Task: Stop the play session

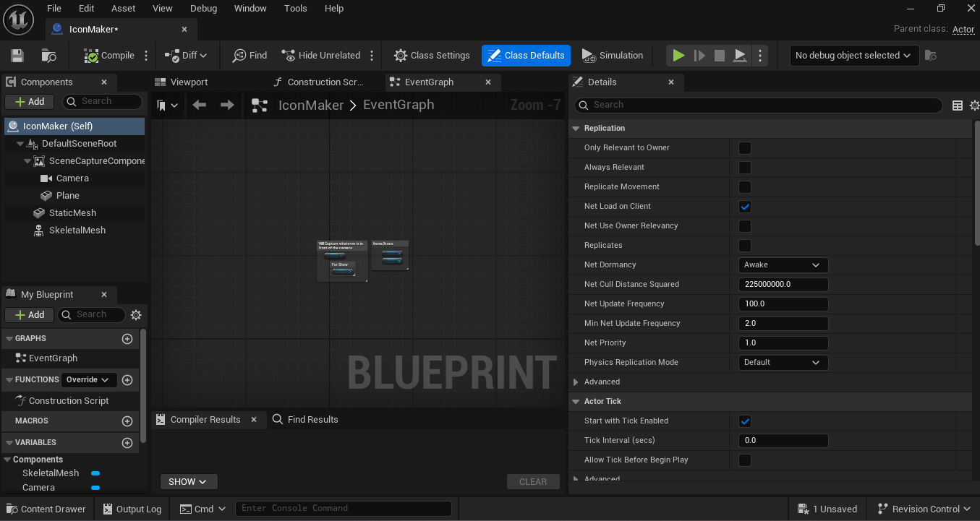Action: pyautogui.click(x=720, y=56)
